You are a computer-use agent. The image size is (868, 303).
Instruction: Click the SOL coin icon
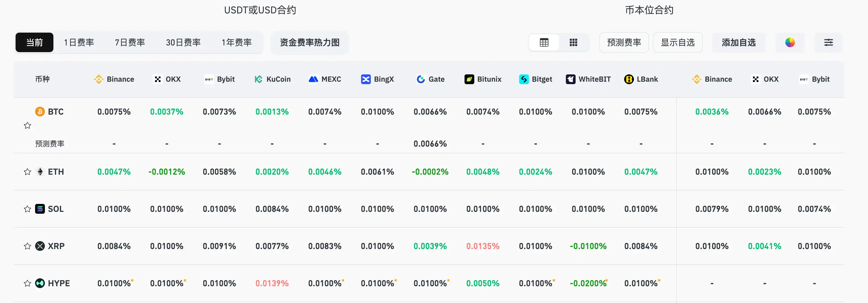(x=40, y=209)
